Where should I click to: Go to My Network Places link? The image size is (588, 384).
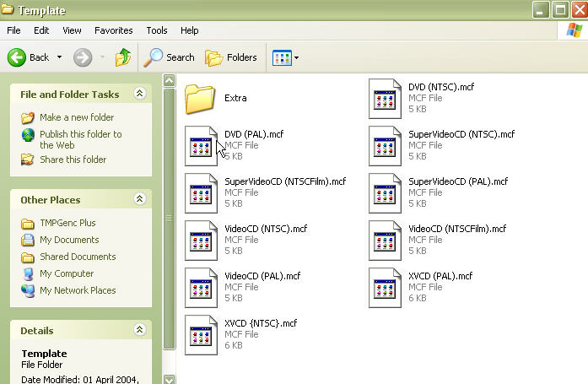coord(78,290)
